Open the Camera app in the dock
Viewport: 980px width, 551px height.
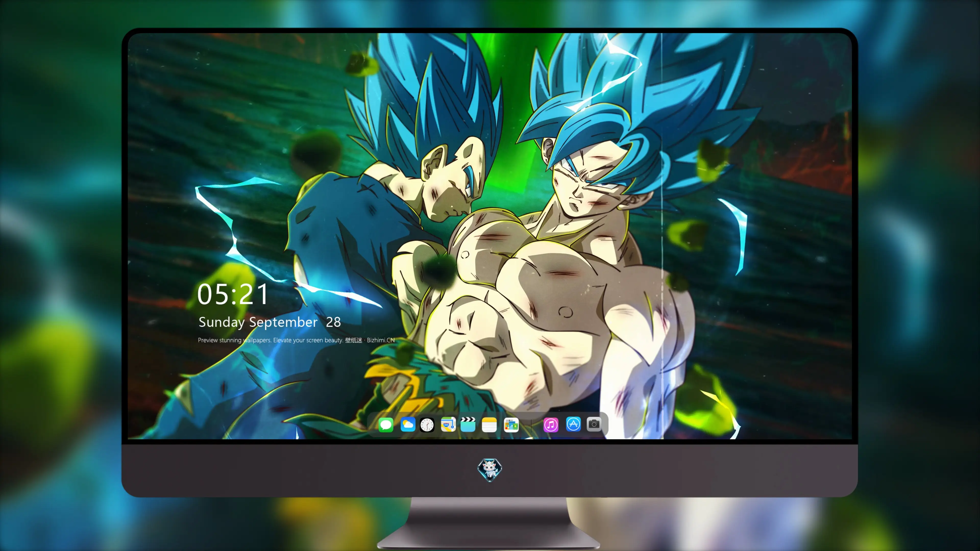(x=594, y=424)
